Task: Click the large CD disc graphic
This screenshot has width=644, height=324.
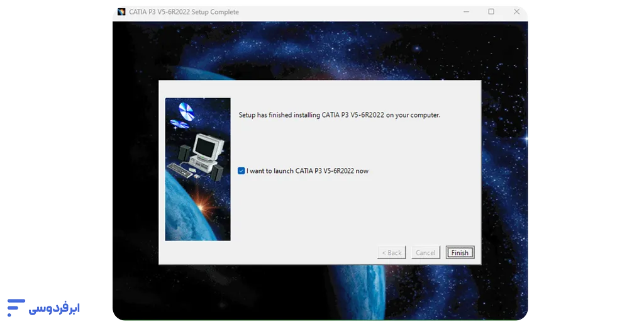Action: (187, 111)
